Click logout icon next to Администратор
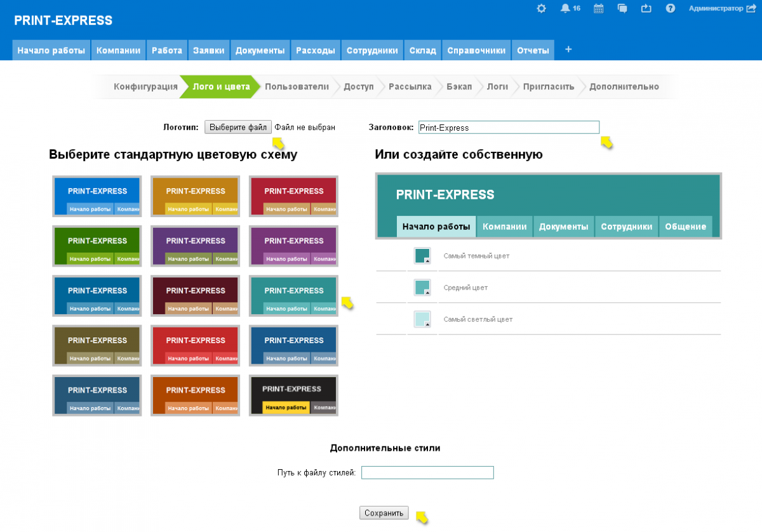Viewport: 762px width, 532px height. point(751,8)
